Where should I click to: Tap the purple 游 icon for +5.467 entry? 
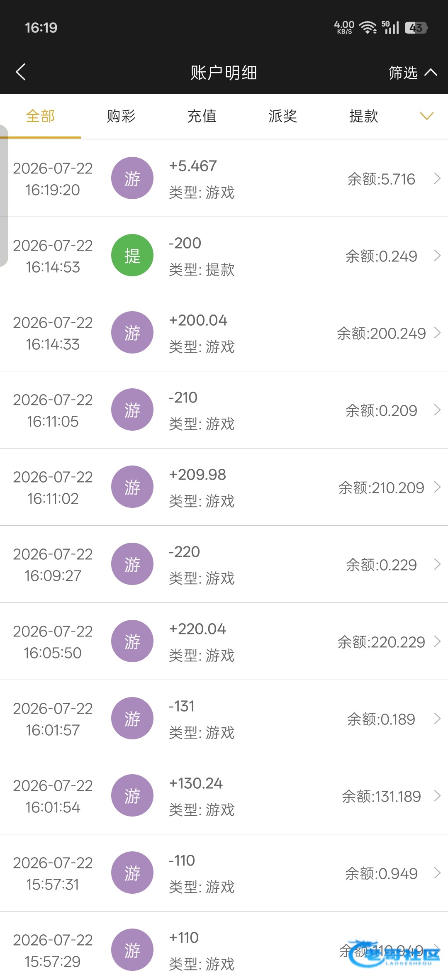132,178
